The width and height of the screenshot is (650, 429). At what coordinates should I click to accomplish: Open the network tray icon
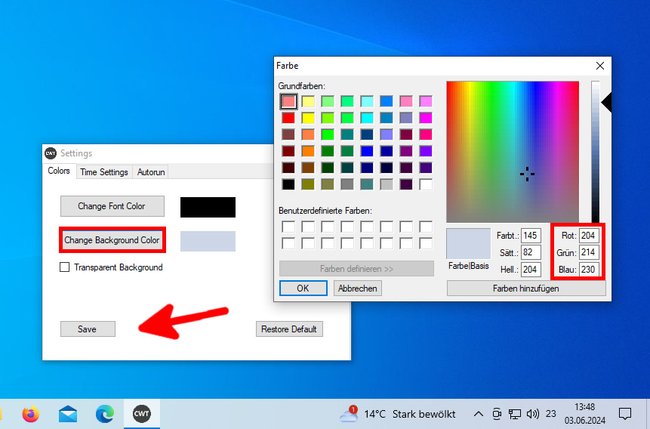tap(514, 414)
